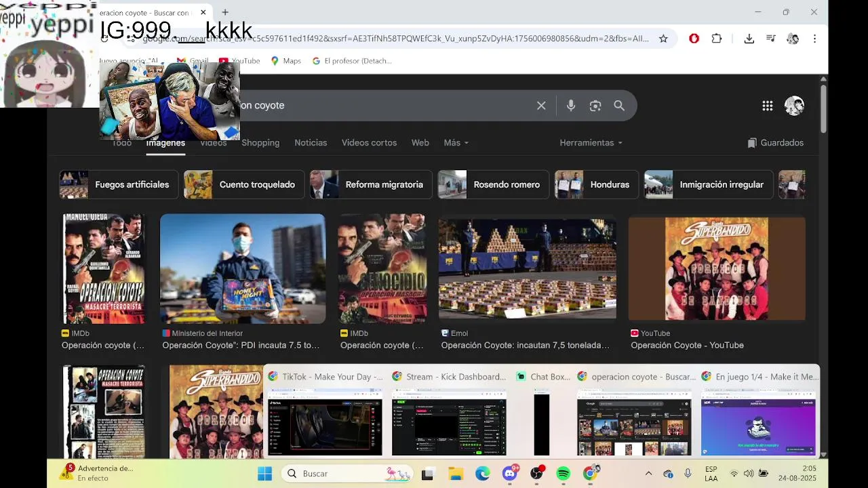
Task: Filter by Reforma migratoria chip
Action: click(x=371, y=184)
